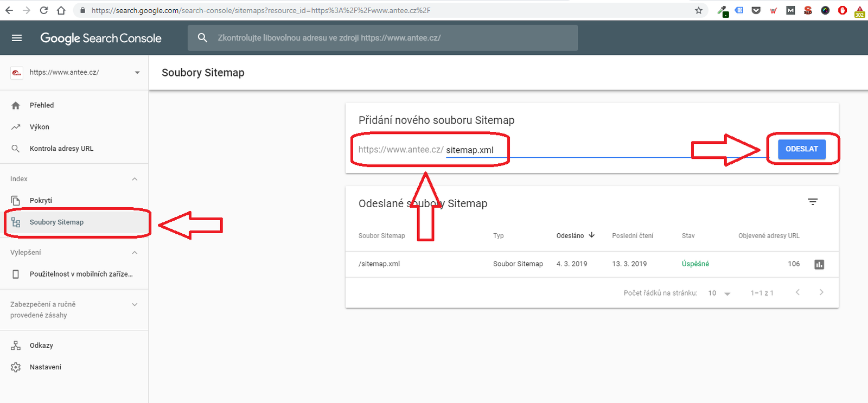The image size is (868, 403).
Task: Bookmark page with the star icon
Action: [699, 10]
